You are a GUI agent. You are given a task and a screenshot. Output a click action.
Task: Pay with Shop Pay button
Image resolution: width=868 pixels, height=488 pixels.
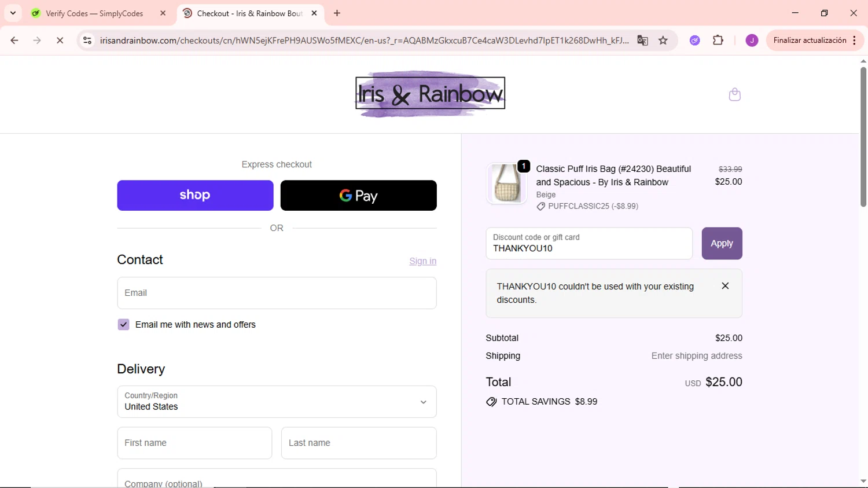(195, 195)
